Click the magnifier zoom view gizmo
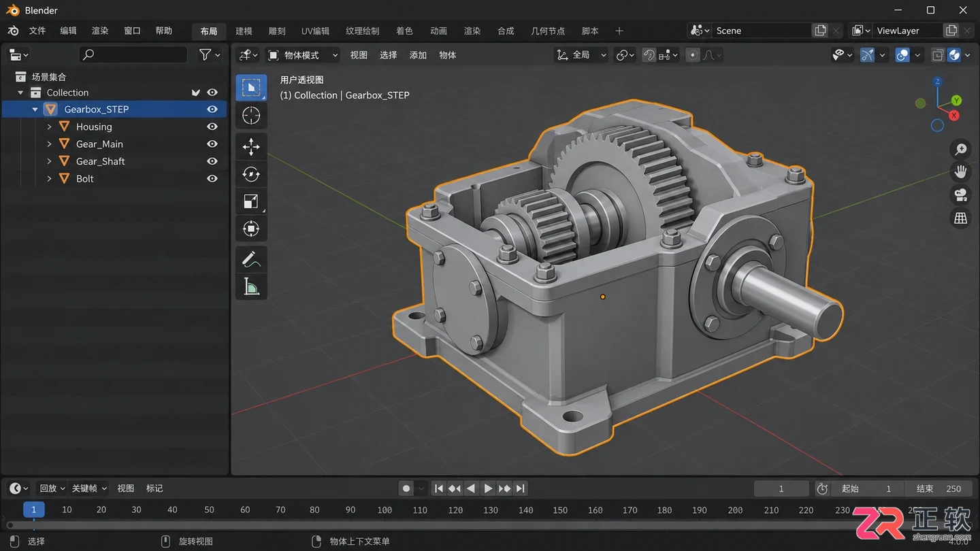 pyautogui.click(x=960, y=149)
